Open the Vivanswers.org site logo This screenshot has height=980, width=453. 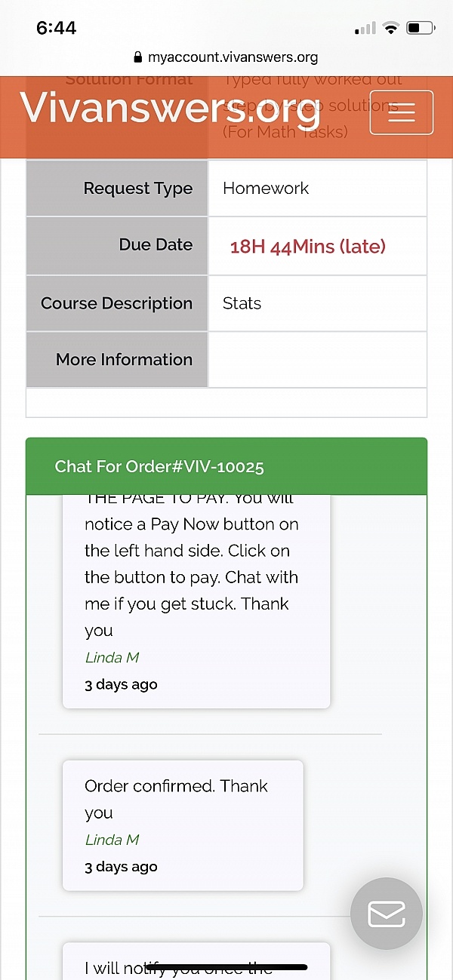[x=171, y=108]
